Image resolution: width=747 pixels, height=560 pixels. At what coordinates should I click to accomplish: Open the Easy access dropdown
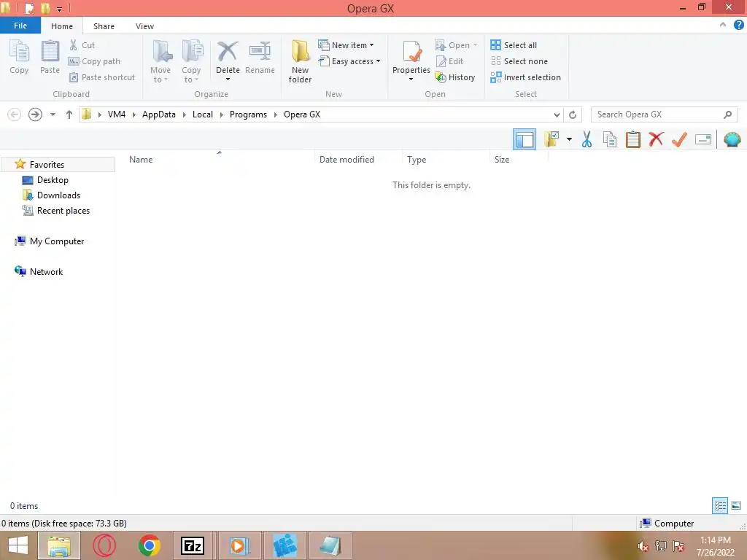click(x=349, y=61)
